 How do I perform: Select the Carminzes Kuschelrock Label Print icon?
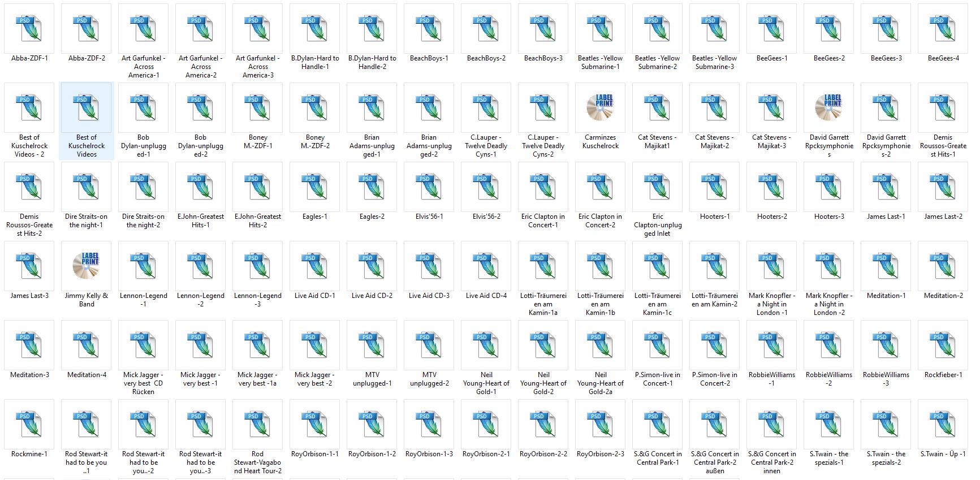[601, 107]
